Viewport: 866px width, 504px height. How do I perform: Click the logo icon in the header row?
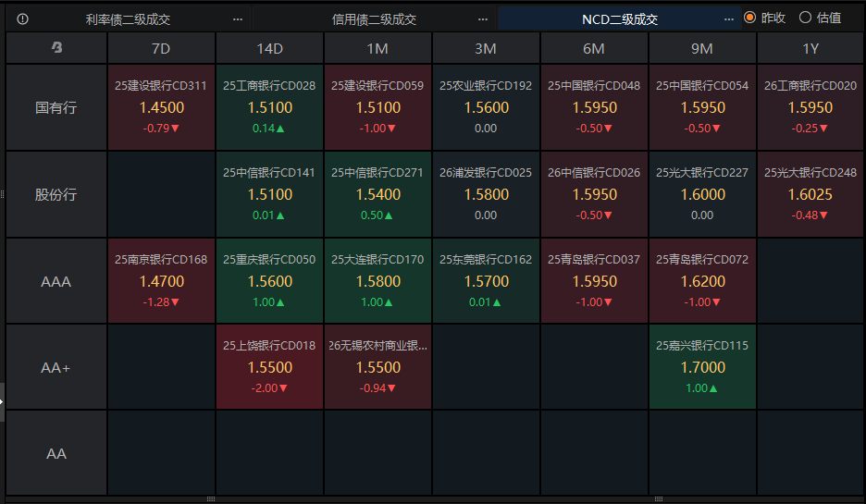56,48
